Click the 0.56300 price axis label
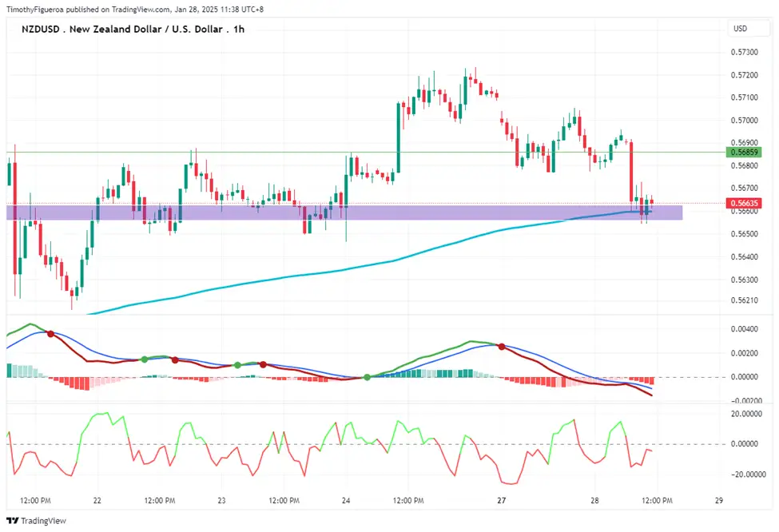 tap(744, 280)
